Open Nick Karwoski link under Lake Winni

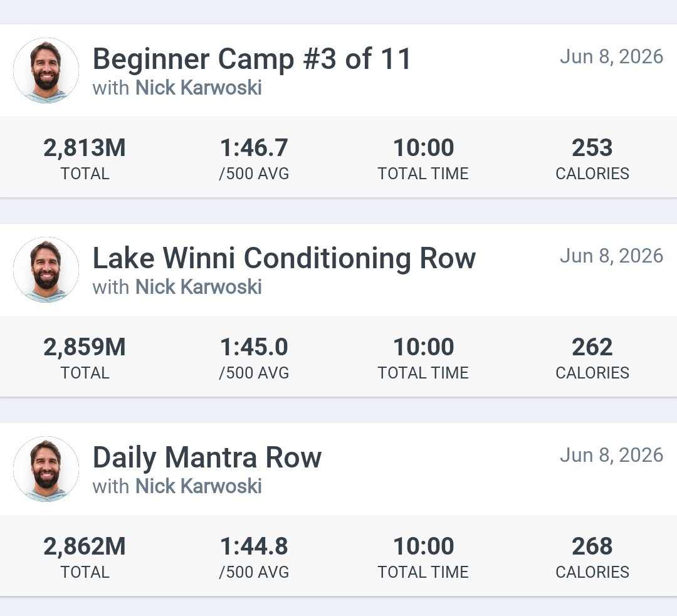[199, 287]
